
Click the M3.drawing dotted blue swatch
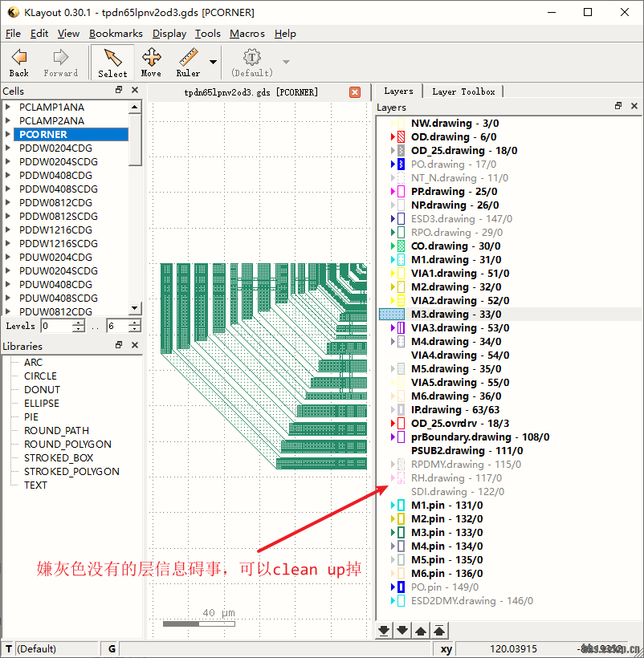pyautogui.click(x=392, y=315)
